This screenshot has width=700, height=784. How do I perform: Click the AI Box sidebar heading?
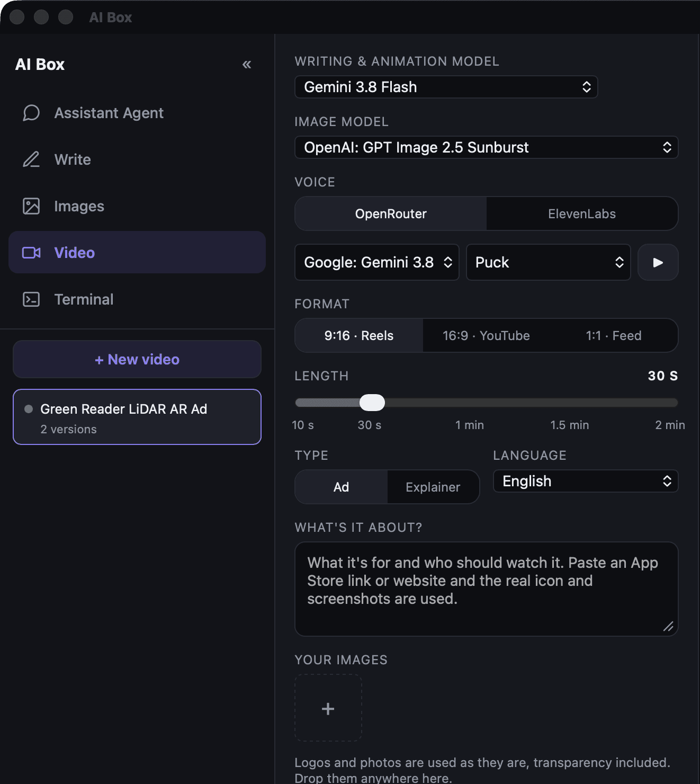tap(40, 65)
